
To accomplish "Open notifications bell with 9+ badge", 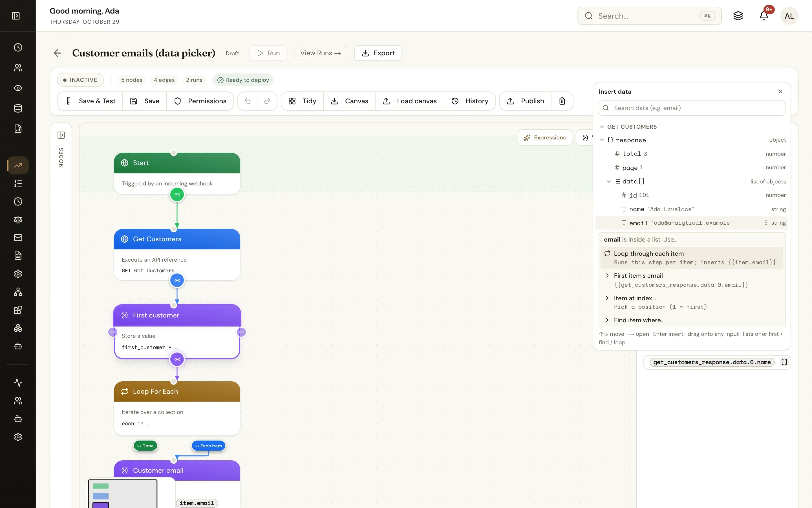I will (764, 16).
